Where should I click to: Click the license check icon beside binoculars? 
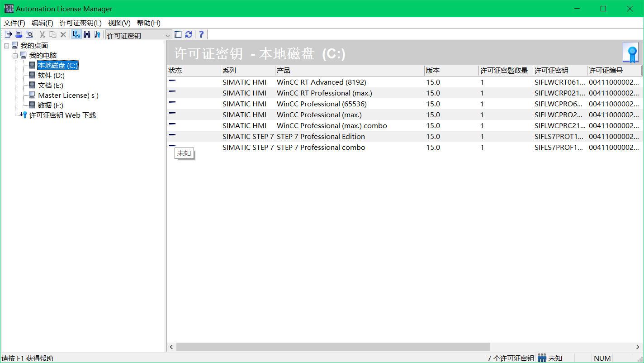tap(97, 34)
